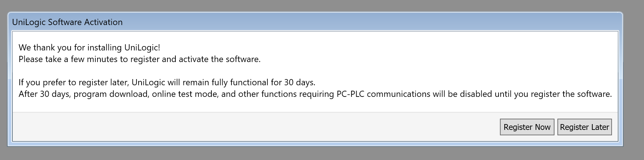This screenshot has height=160, width=644.
Task: Click the Register Now button
Action: [527, 127]
